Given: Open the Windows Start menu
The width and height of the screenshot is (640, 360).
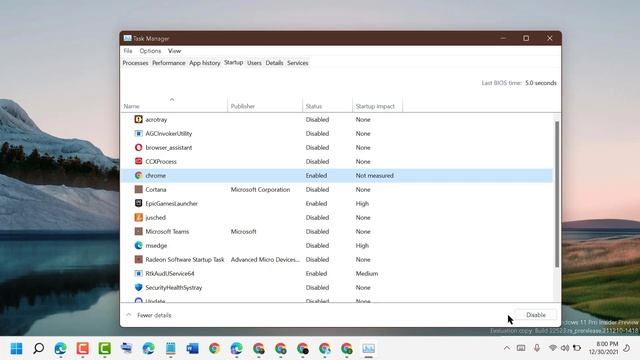Looking at the screenshot, I should click(x=16, y=349).
